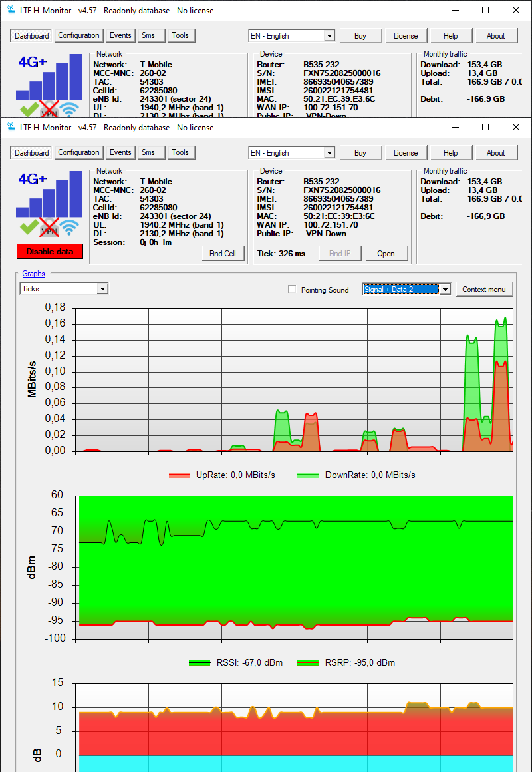The image size is (532, 772).
Task: Click the Open button in Device panel
Action: tap(386, 253)
